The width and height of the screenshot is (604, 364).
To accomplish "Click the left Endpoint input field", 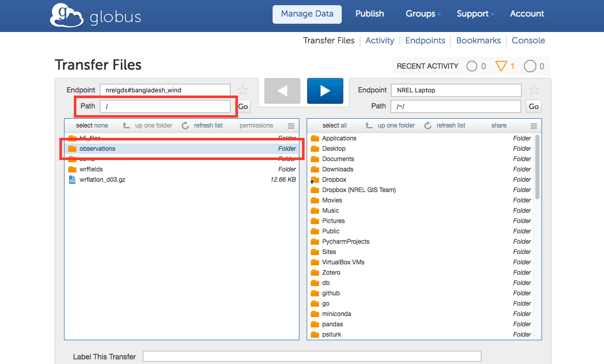I will point(165,90).
